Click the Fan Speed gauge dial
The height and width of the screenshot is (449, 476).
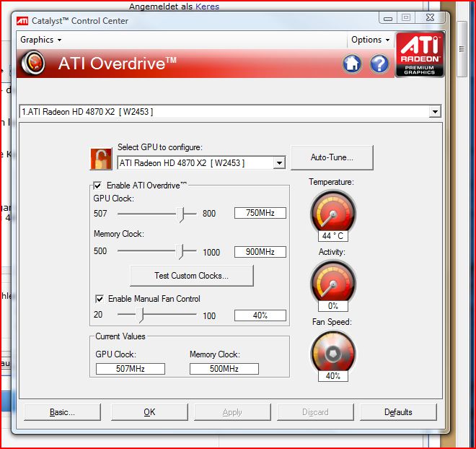333,352
